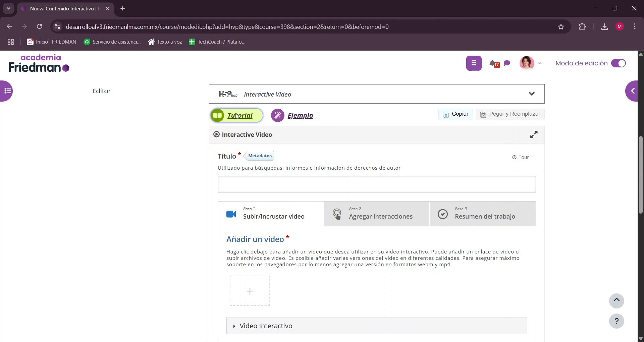Open the bookmarks apps grid icon
The image size is (644, 342).
(x=11, y=42)
